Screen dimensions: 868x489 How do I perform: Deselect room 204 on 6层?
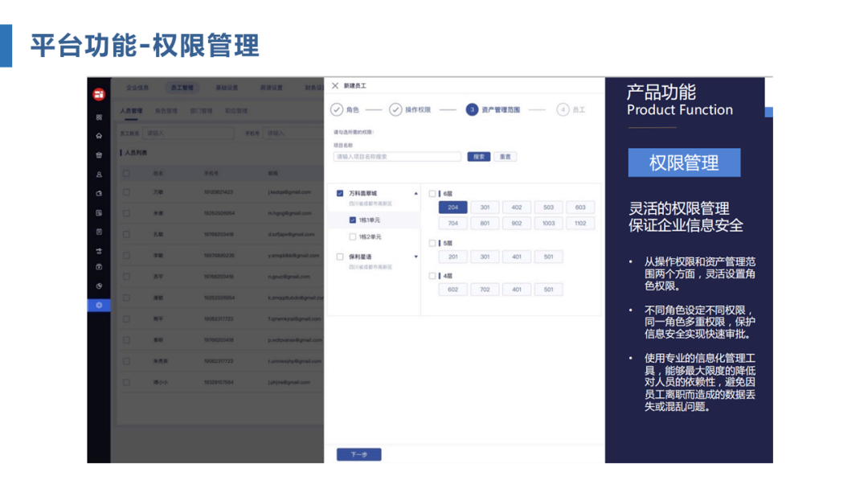pyautogui.click(x=452, y=208)
